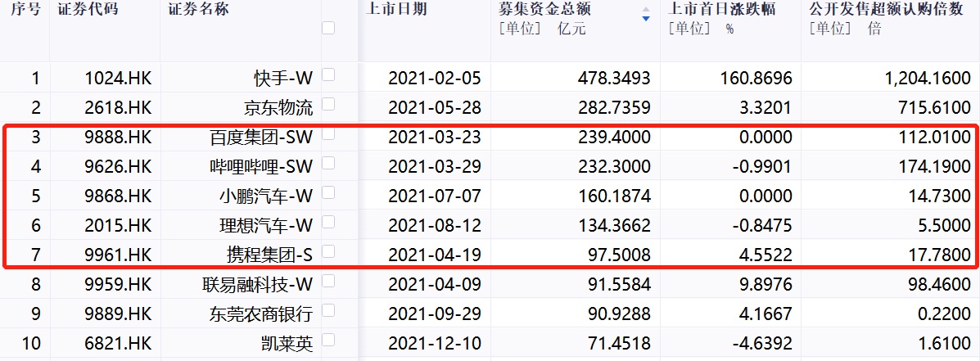Image resolution: width=980 pixels, height=361 pixels.
Task: Click listing date 2021-07-07
Action: (x=435, y=196)
